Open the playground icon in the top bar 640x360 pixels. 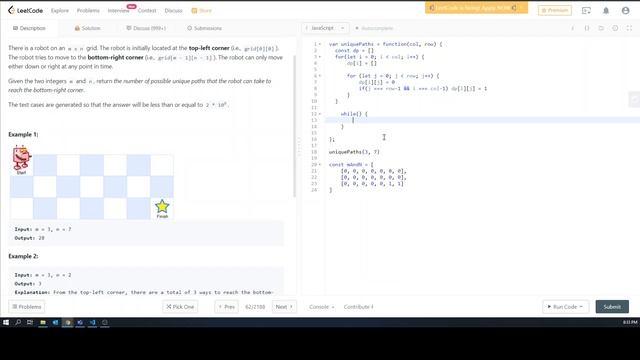click(x=586, y=11)
